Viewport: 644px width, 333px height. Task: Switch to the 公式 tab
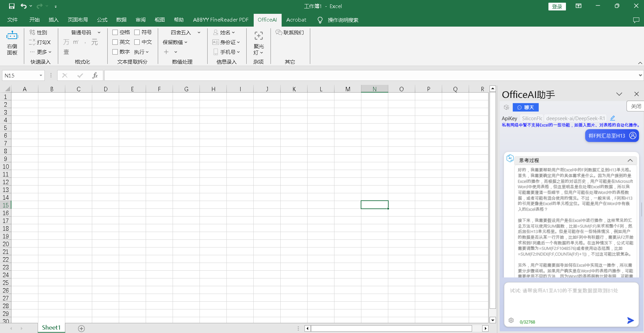coord(102,20)
